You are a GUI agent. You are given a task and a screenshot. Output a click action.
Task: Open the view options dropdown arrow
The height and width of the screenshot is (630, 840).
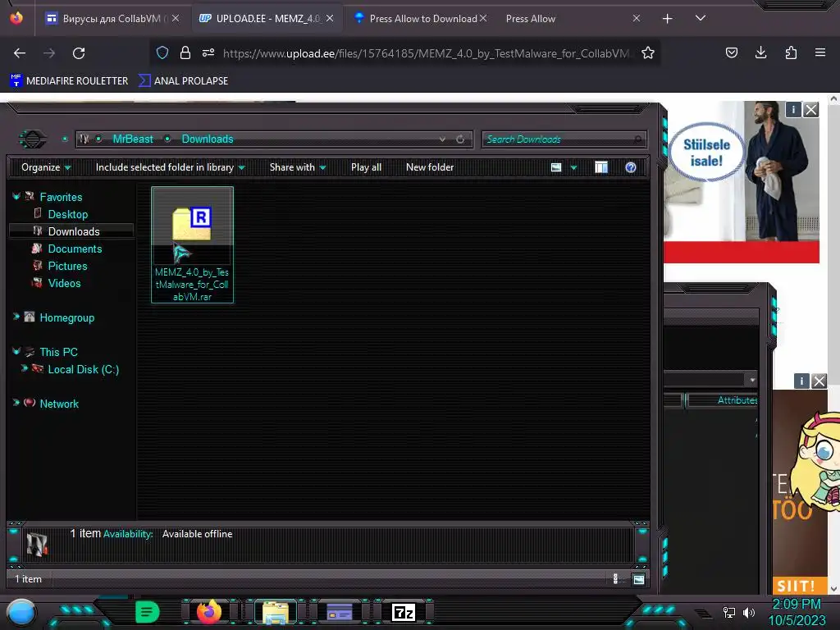click(573, 167)
